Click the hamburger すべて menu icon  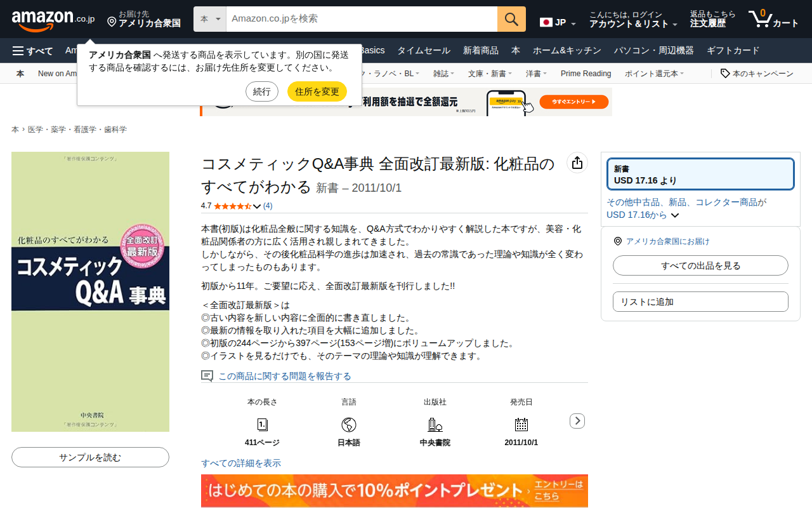18,51
